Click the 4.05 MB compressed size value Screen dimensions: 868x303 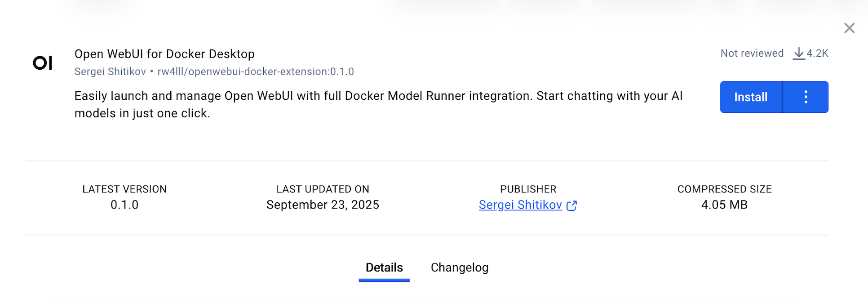tap(724, 205)
